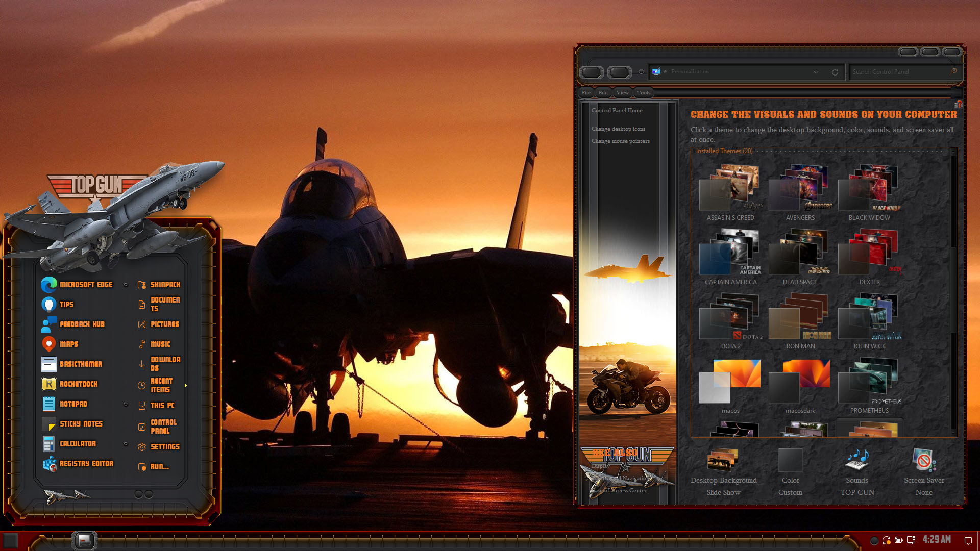Open notification center in taskbar

(x=968, y=541)
